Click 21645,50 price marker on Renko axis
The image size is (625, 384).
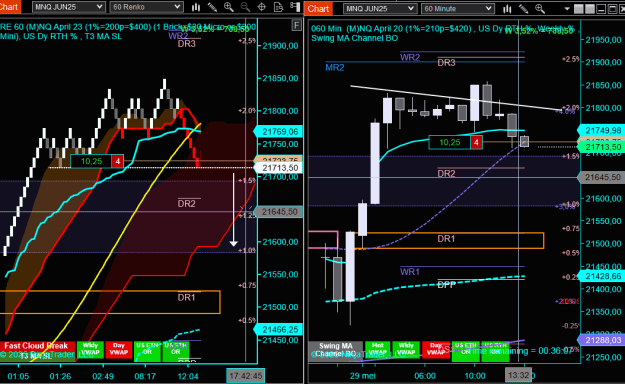(x=279, y=212)
